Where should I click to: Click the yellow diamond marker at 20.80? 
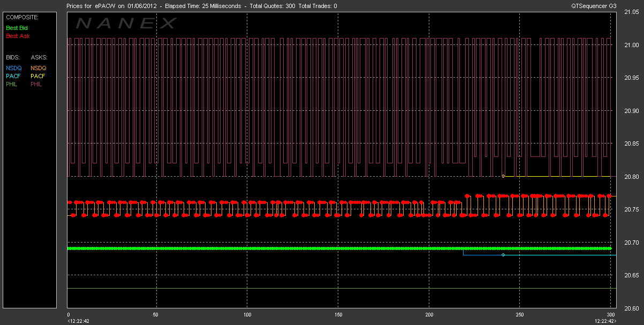503,176
